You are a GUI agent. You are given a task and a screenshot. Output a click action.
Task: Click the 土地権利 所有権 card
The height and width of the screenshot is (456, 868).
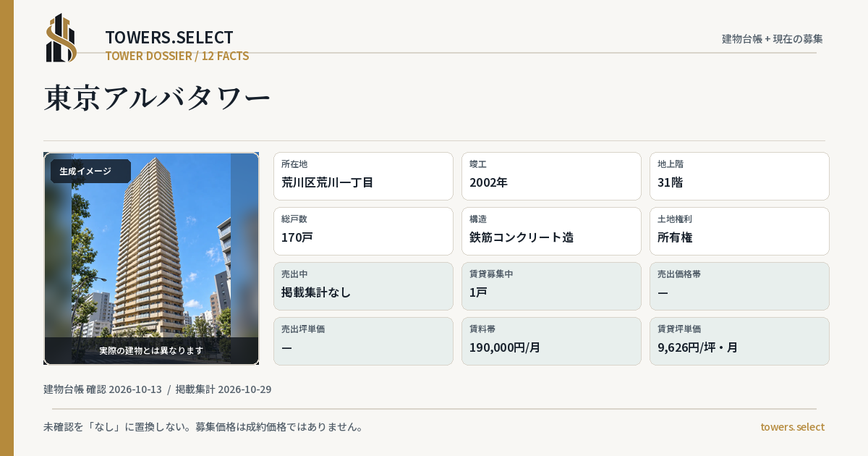click(x=739, y=231)
